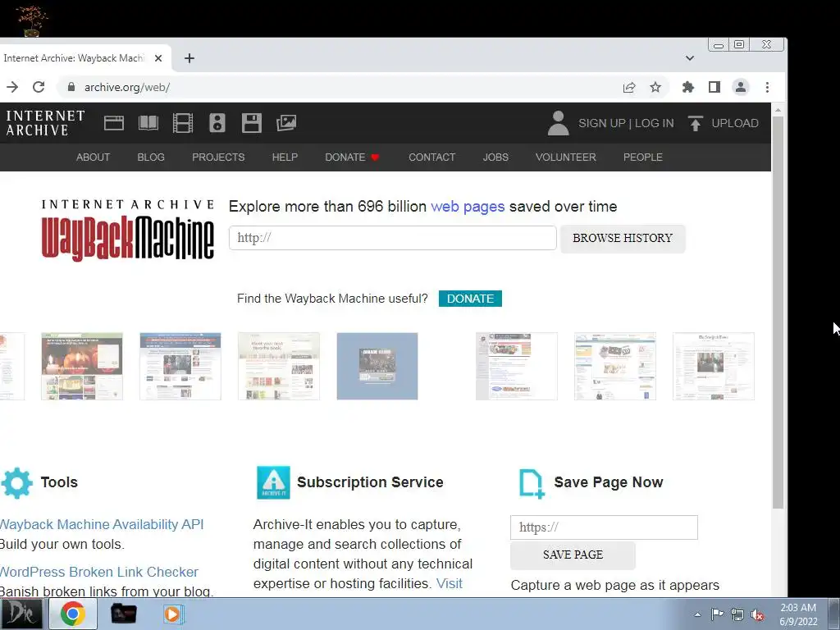
Task: Click the Save Page Now icon
Action: 532,483
